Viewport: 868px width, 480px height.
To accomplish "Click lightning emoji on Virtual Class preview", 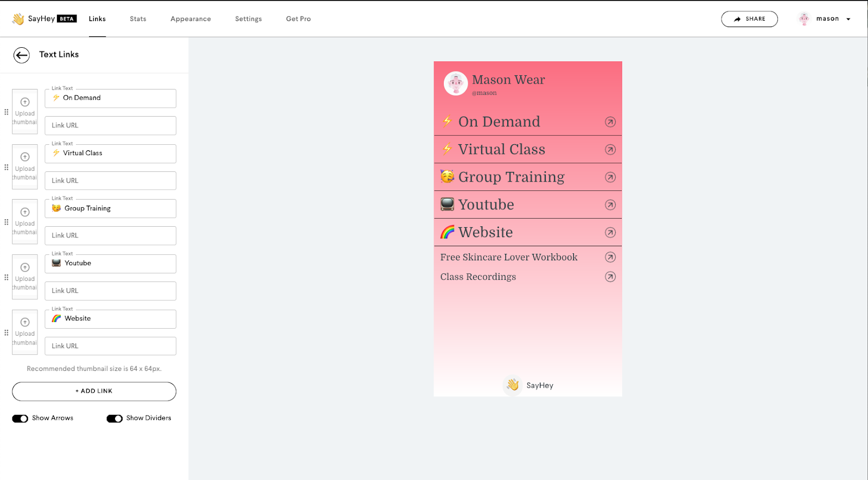I will click(447, 149).
